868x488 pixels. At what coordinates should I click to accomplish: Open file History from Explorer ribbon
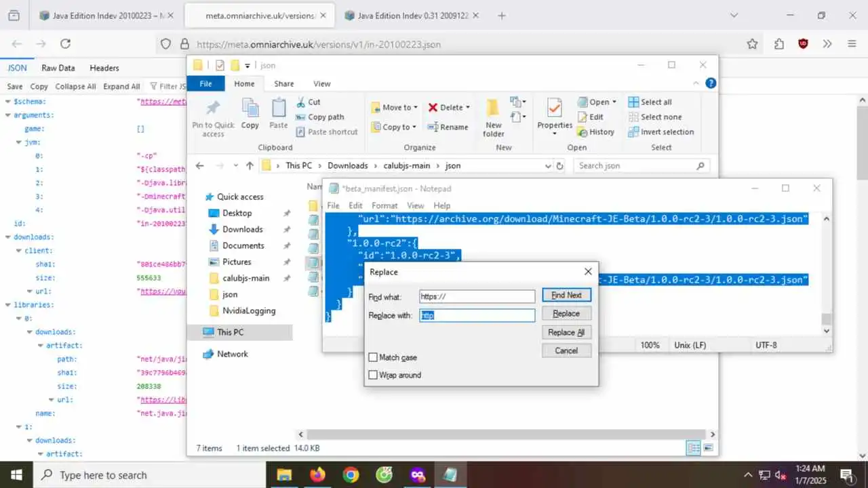[x=596, y=131]
